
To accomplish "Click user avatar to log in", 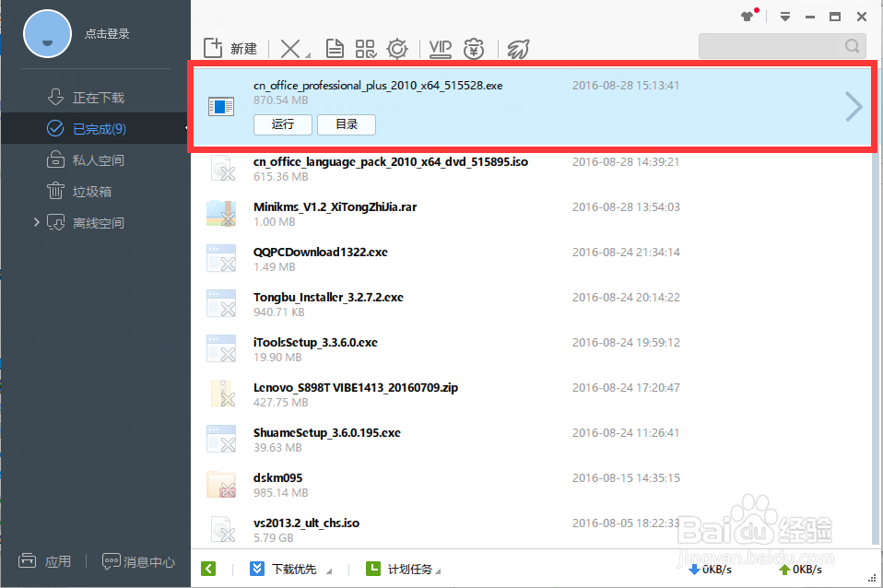I will [47, 34].
